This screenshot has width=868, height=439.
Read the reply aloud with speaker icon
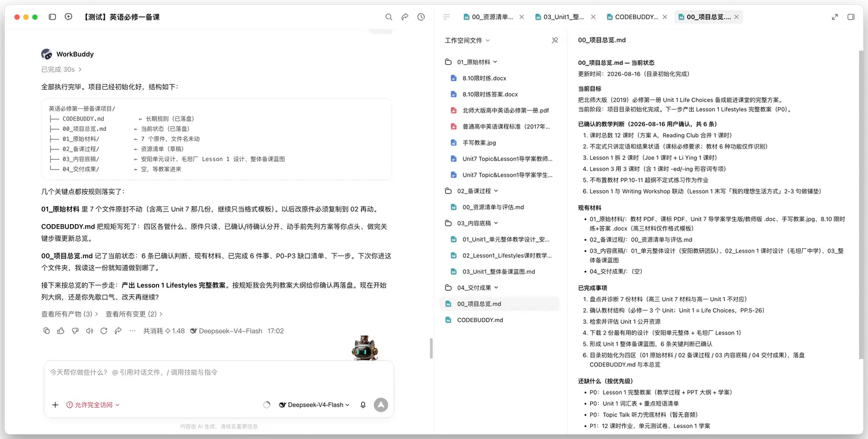(x=90, y=331)
